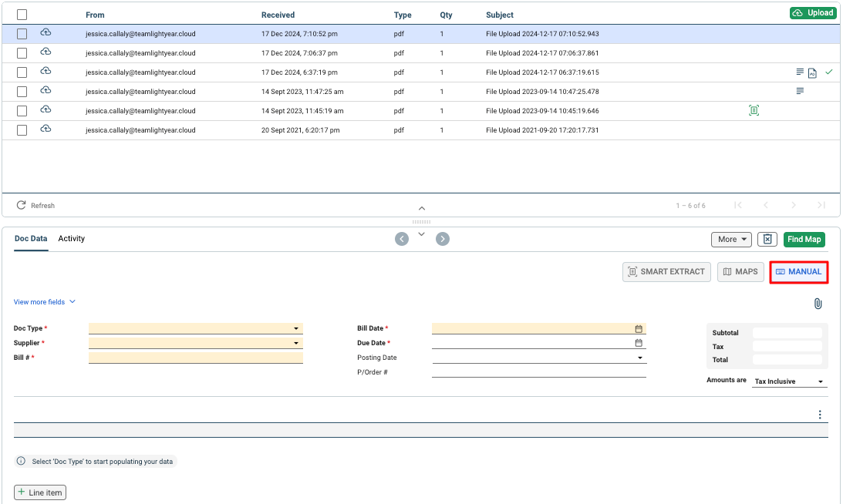Image resolution: width=843 pixels, height=504 pixels.
Task: Open the PDF document icon in the 6:37:19 pm row
Action: point(812,73)
